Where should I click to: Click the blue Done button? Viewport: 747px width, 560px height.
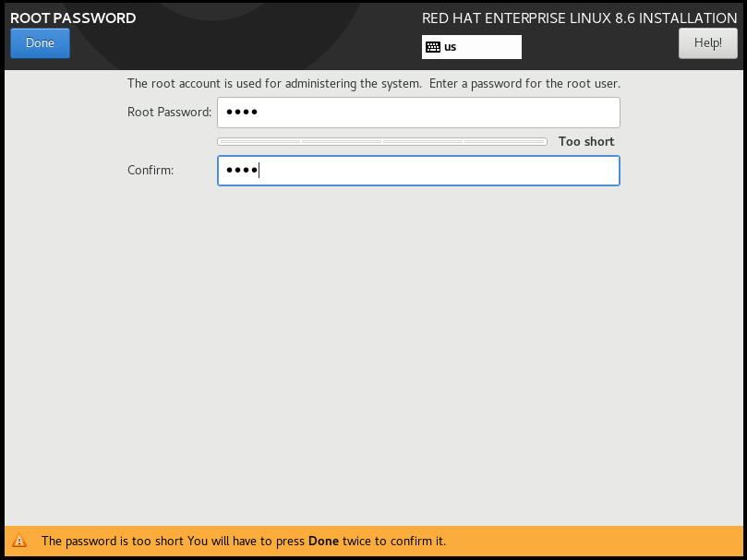click(40, 43)
